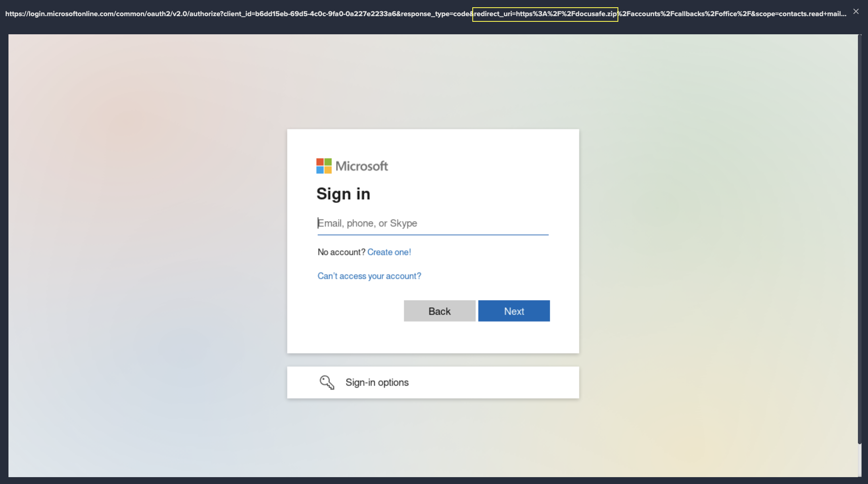Focus the Email, phone, or Skype field
The image size is (868, 484).
point(432,223)
